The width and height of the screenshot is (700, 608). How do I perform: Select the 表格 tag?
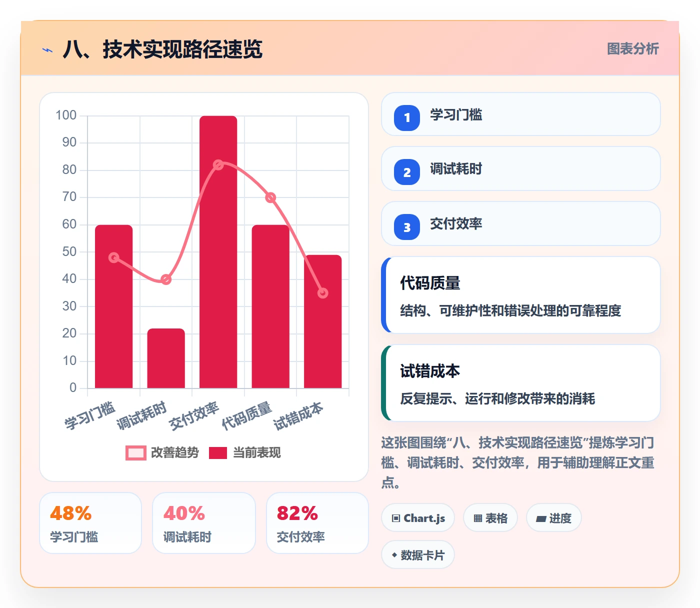490,518
